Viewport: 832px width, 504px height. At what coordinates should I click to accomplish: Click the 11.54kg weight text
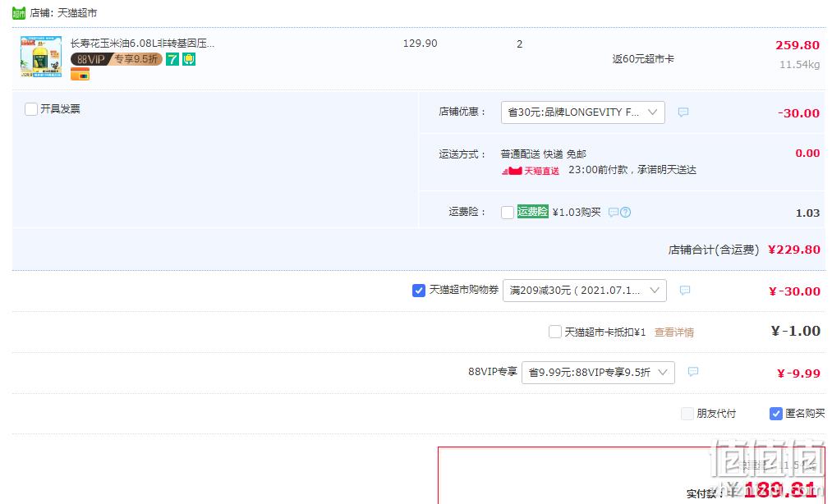(800, 65)
